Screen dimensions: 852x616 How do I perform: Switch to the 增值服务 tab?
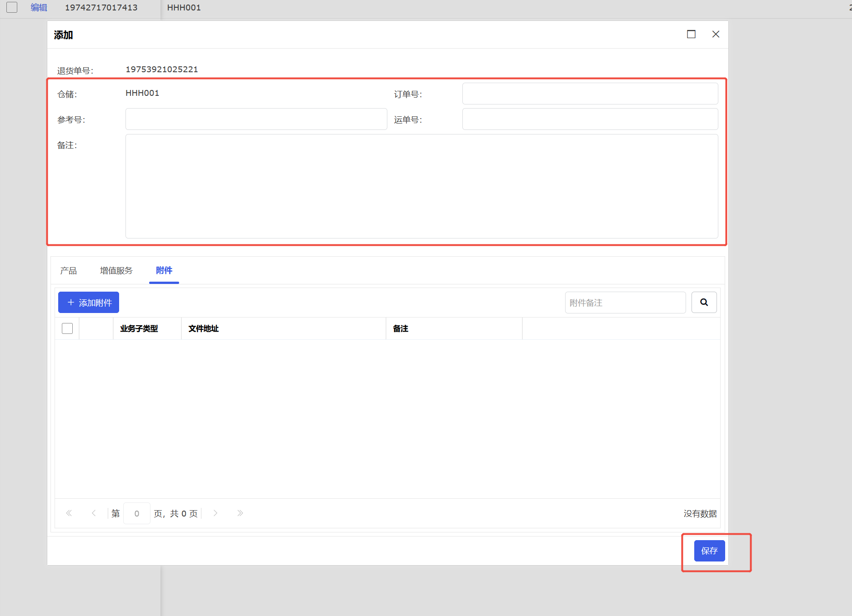tap(116, 271)
